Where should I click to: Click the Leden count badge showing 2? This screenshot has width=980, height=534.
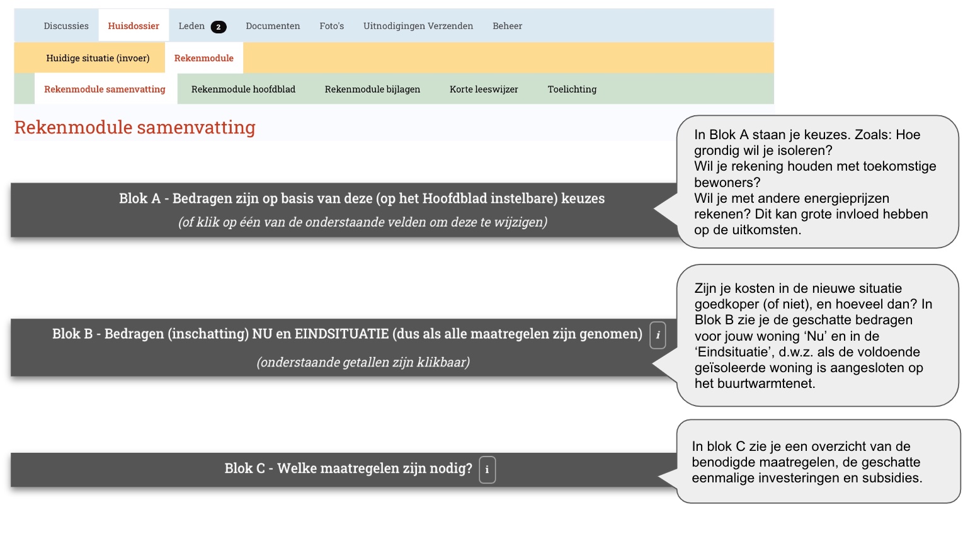tap(219, 26)
